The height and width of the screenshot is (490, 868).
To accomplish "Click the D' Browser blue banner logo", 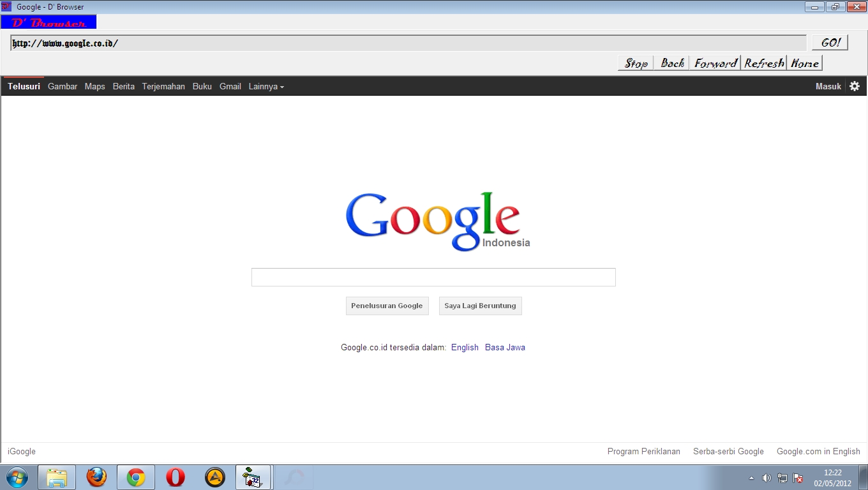I will point(49,22).
